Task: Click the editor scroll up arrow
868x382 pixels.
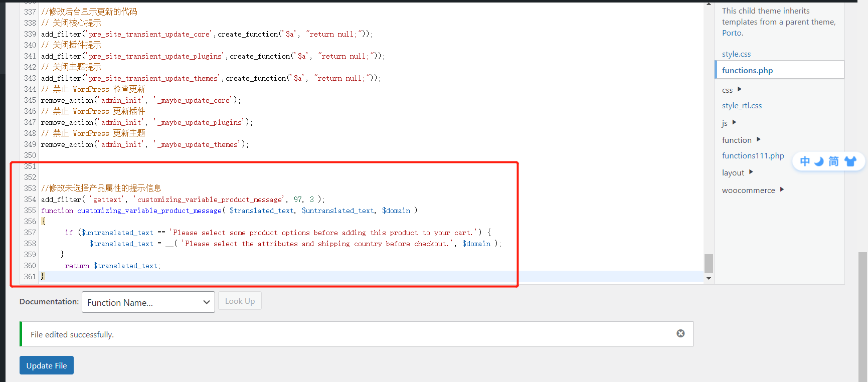Action: coord(709,4)
